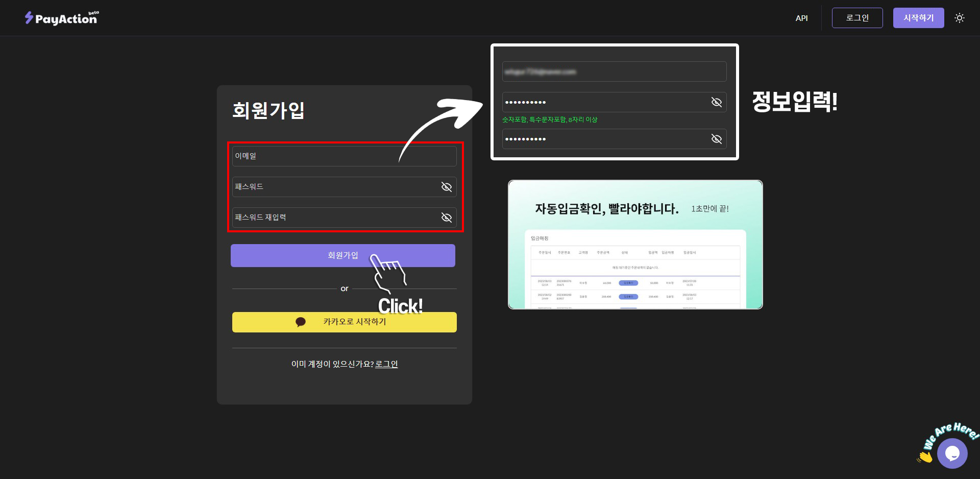The image size is (980, 479).
Task: Click the 회원가입 heading text
Action: [268, 110]
